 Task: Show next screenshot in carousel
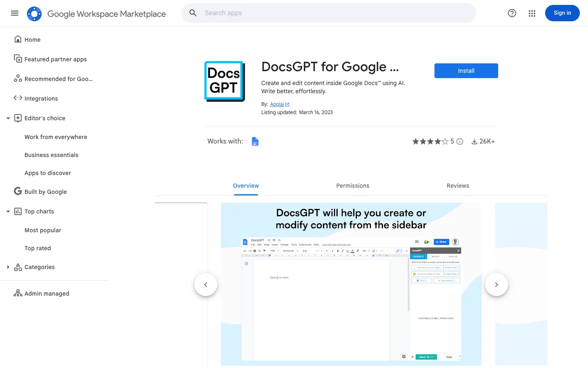497,285
